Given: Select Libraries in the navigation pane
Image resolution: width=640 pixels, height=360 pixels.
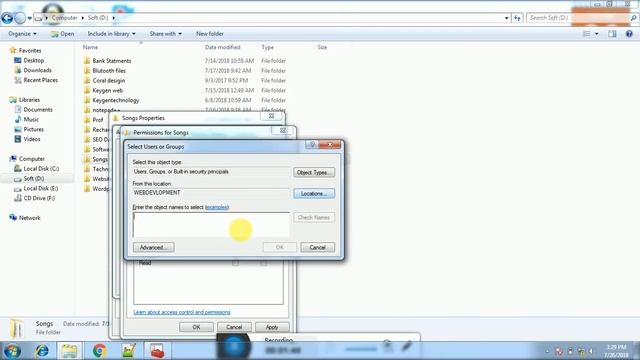Looking at the screenshot, I should point(29,100).
